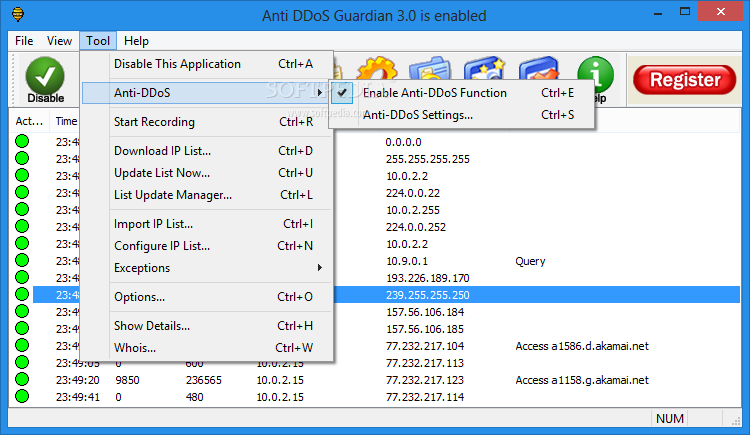Select the 10.0.2.255 address cell
Screen dimensions: 750x435
coord(413,210)
